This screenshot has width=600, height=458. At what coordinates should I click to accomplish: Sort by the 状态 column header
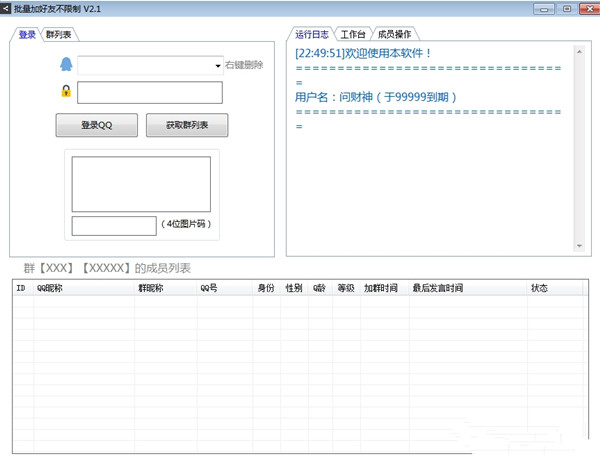click(x=555, y=288)
